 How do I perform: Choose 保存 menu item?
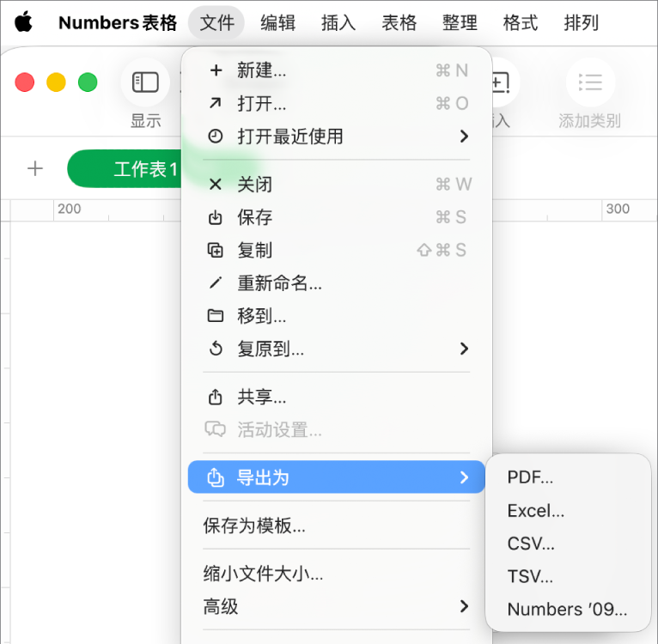click(x=337, y=217)
